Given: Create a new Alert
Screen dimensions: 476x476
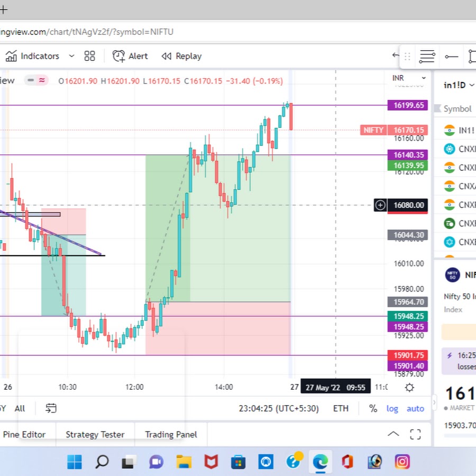Looking at the screenshot, I should point(130,56).
